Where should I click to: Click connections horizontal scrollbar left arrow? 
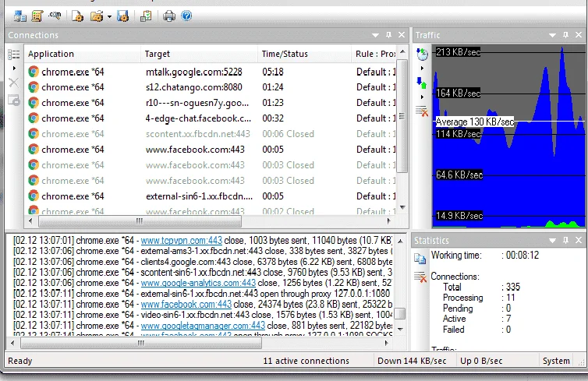(x=30, y=221)
